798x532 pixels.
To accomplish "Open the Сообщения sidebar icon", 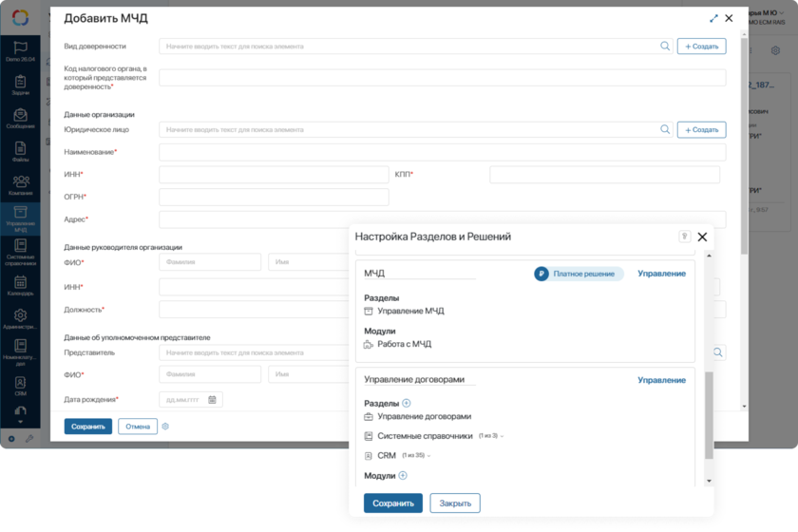I will 21,117.
